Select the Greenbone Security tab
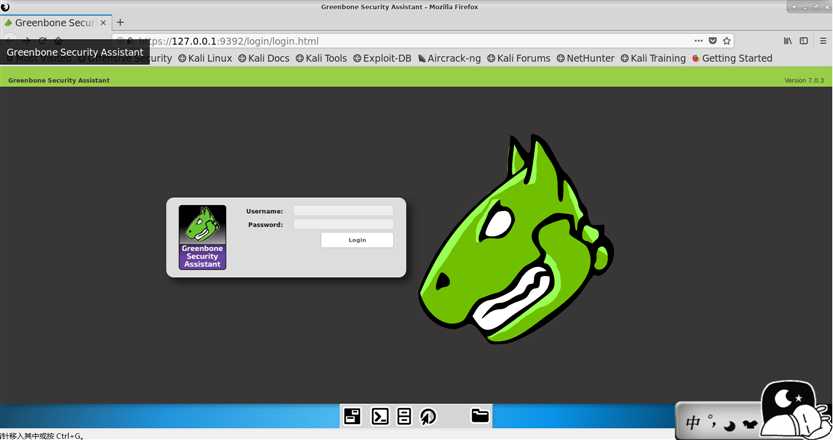The width and height of the screenshot is (833, 440). [x=53, y=23]
